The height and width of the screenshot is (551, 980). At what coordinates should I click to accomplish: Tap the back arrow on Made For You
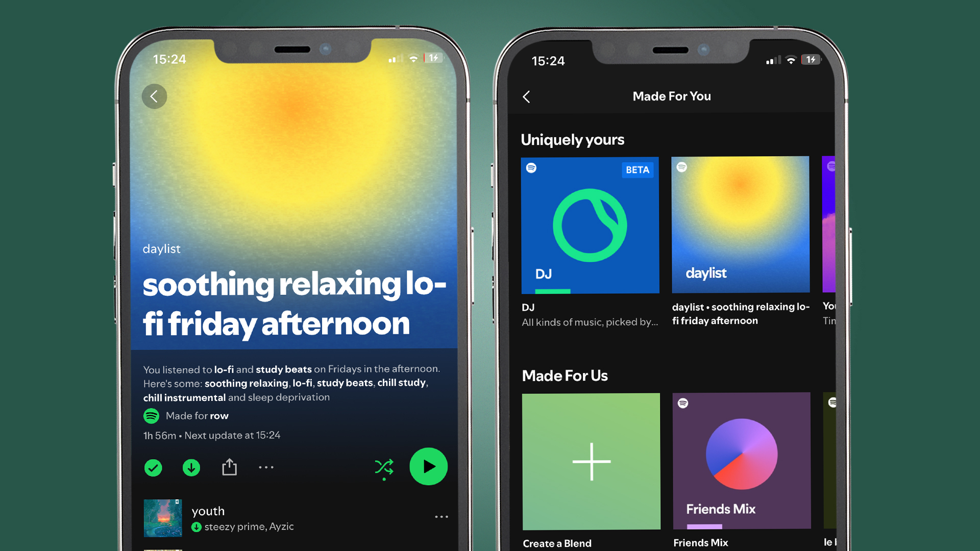(528, 97)
